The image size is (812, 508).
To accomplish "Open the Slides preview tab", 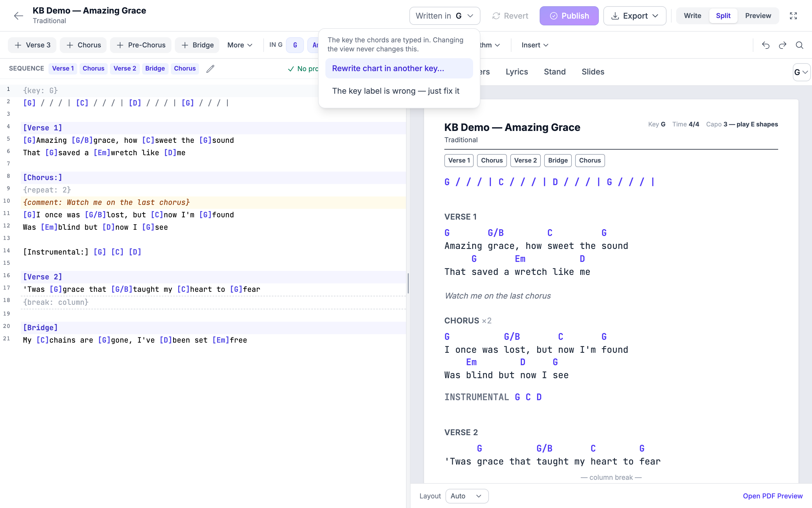I will (x=593, y=72).
